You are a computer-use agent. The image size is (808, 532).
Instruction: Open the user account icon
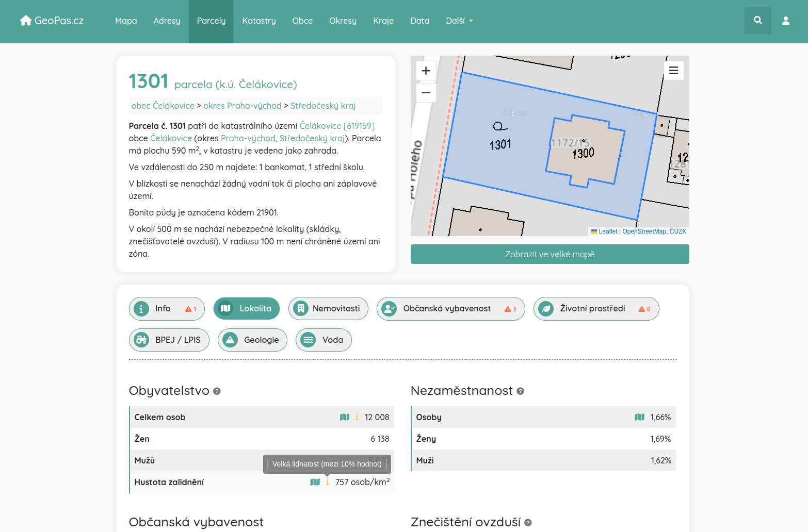point(785,21)
